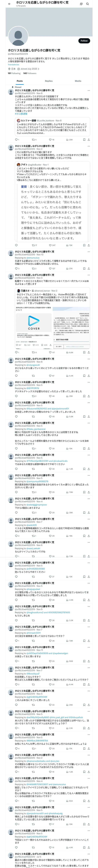The width and height of the screenshot is (98, 868).
Task: Like the post with 247 likes
Action: coord(50,245)
